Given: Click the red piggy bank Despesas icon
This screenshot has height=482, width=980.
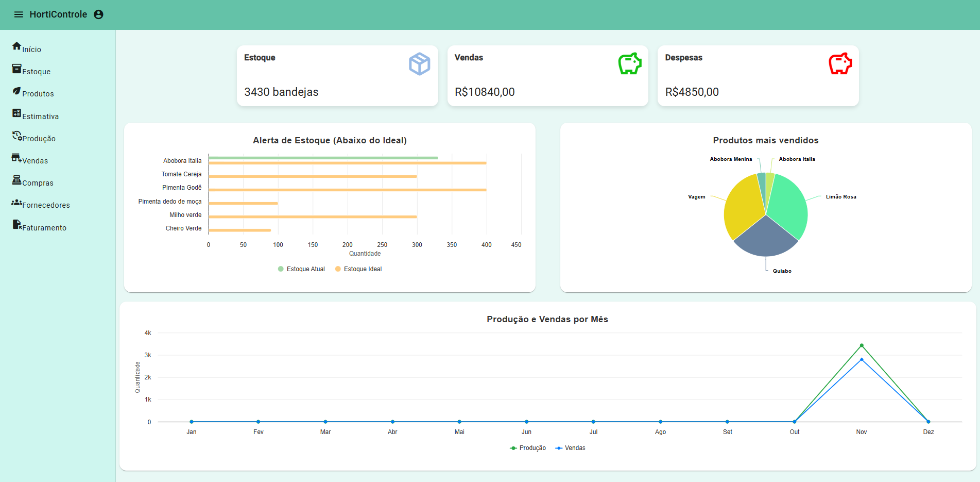Looking at the screenshot, I should [x=840, y=64].
